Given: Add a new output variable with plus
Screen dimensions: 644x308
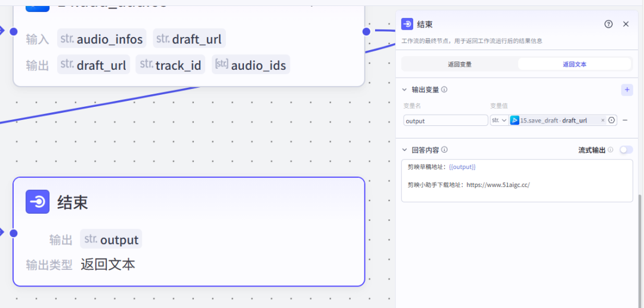Looking at the screenshot, I should pyautogui.click(x=627, y=90).
